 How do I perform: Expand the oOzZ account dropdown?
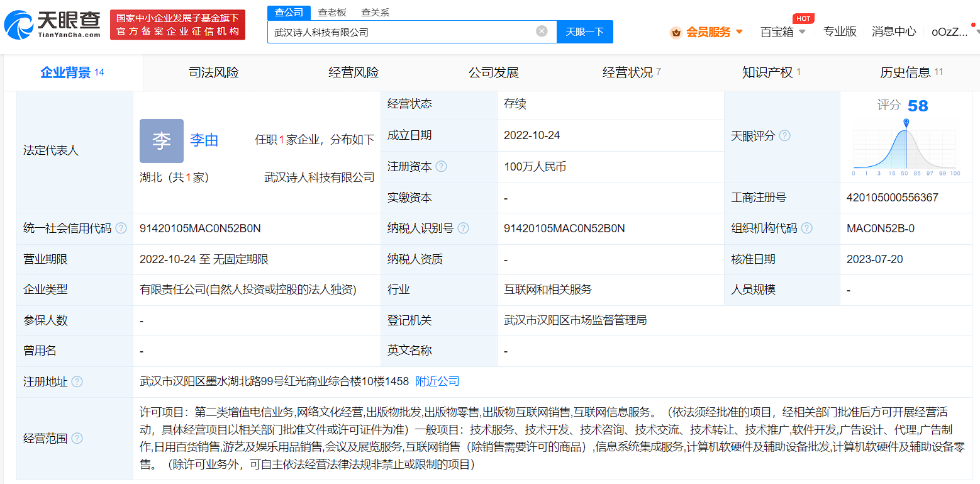[x=950, y=31]
